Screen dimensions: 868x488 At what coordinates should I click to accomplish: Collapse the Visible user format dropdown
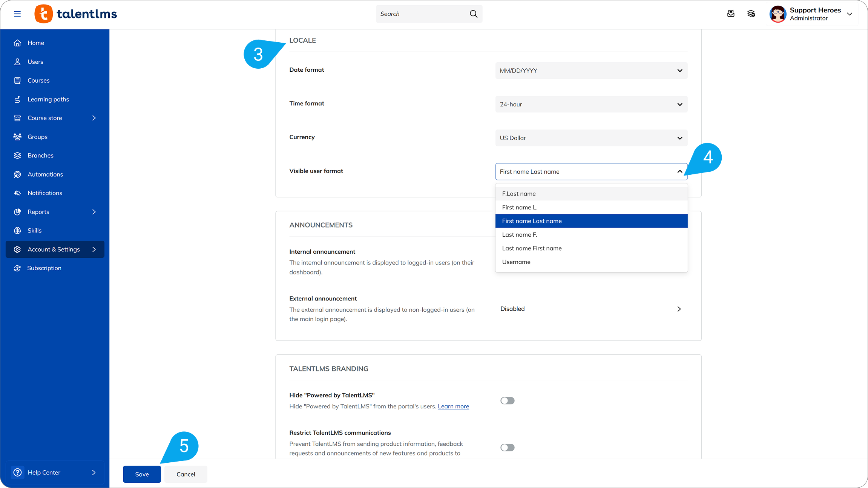(x=679, y=171)
